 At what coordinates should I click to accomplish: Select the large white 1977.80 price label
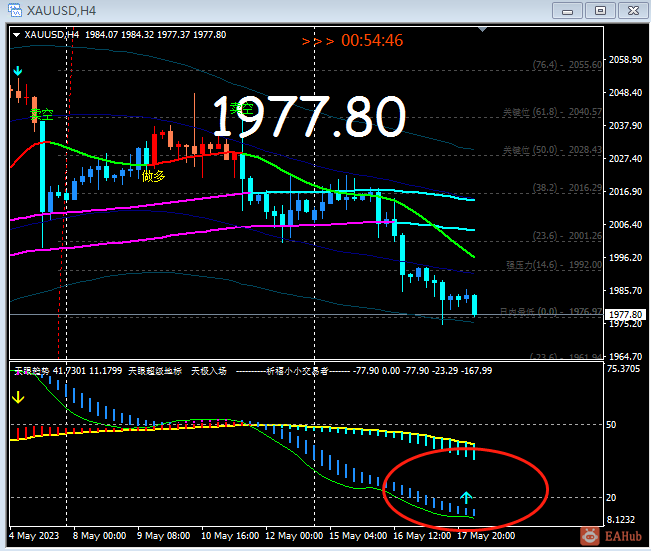click(309, 117)
